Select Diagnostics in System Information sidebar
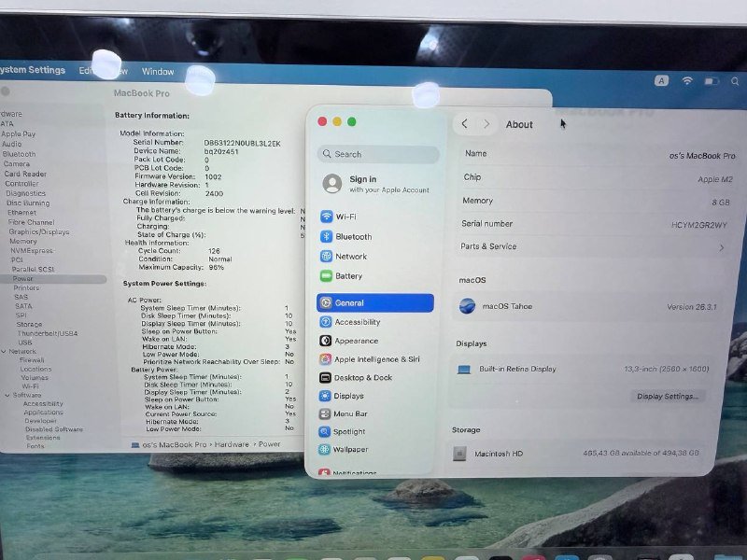747x560 pixels. [x=26, y=193]
